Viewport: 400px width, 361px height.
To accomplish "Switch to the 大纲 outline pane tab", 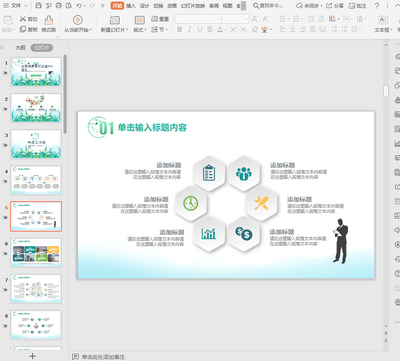I will [20, 48].
